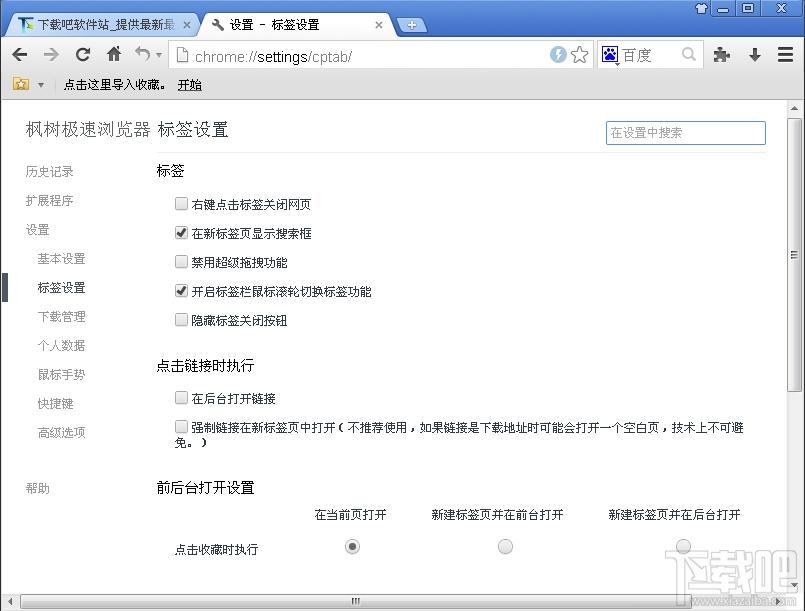Open Baidu search engine selector

[610, 54]
